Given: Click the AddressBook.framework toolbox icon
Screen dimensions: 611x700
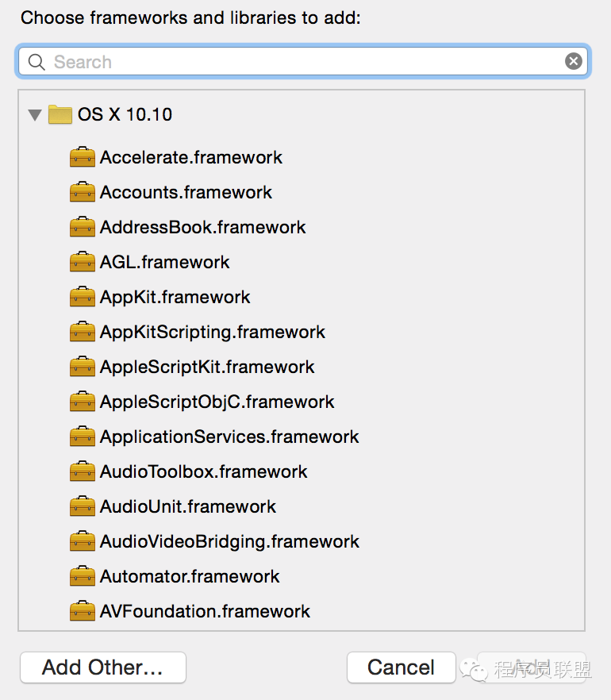Looking at the screenshot, I should (83, 226).
